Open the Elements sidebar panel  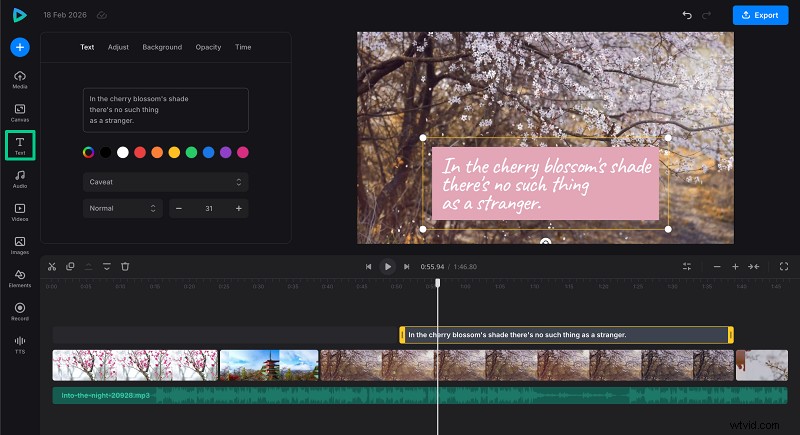(x=20, y=278)
